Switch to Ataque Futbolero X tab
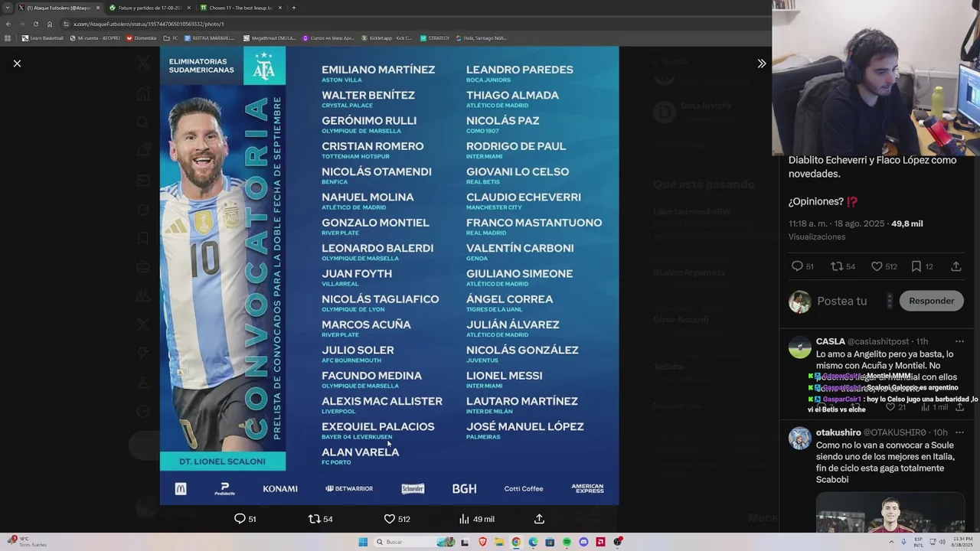 [58, 8]
